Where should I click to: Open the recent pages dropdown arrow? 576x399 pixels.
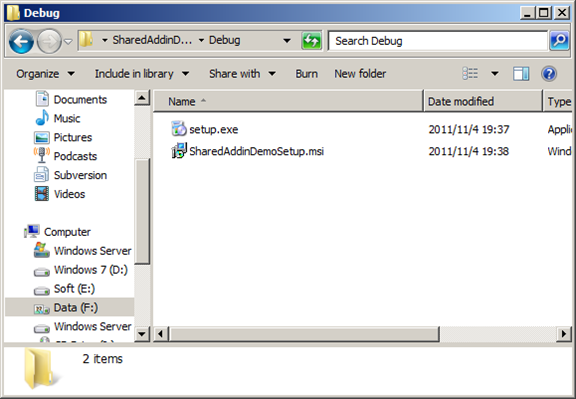(68, 42)
